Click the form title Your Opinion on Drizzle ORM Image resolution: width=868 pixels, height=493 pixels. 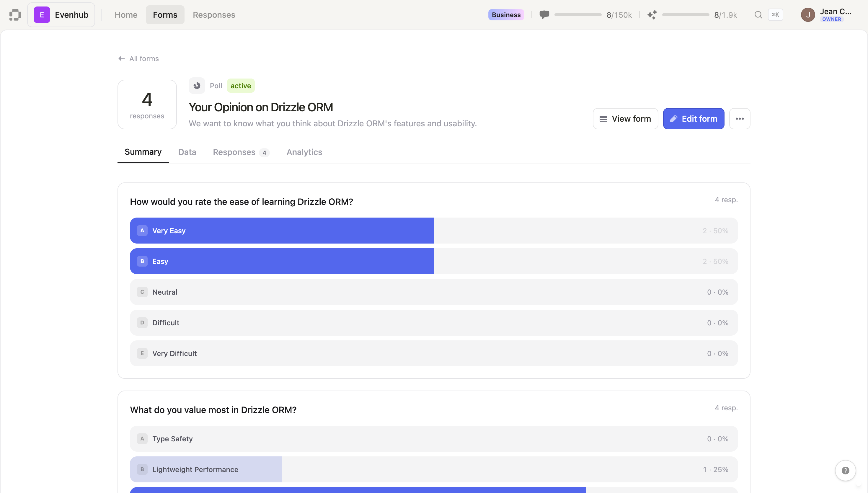[x=261, y=107]
